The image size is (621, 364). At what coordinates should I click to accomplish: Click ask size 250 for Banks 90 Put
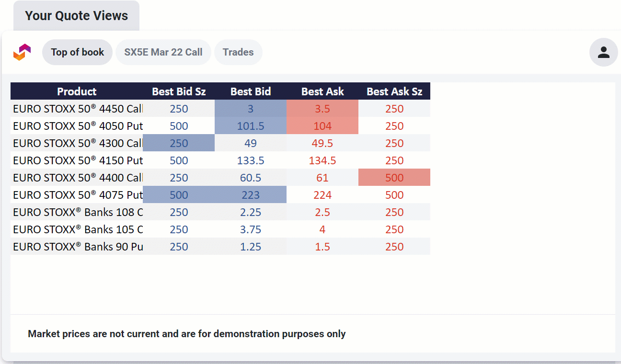point(394,247)
